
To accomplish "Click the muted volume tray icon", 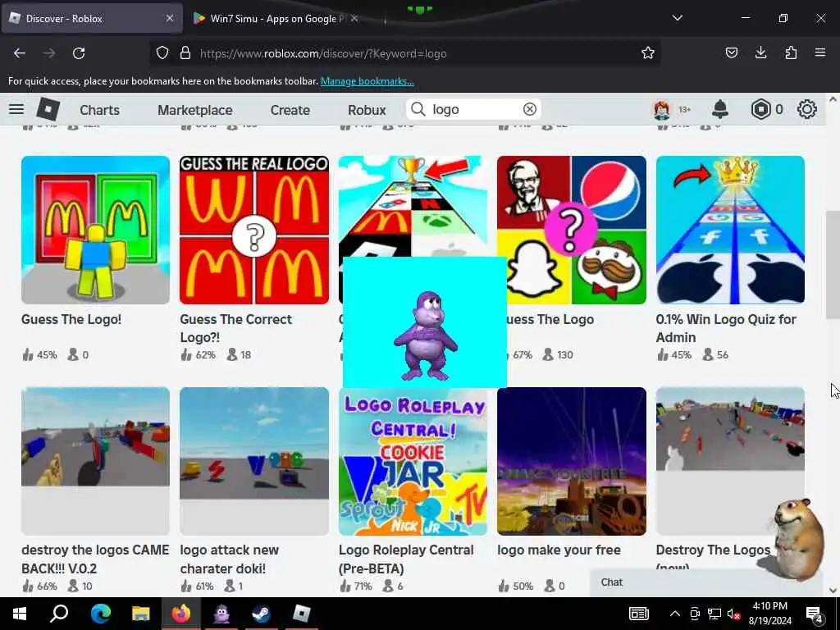I will (733, 614).
